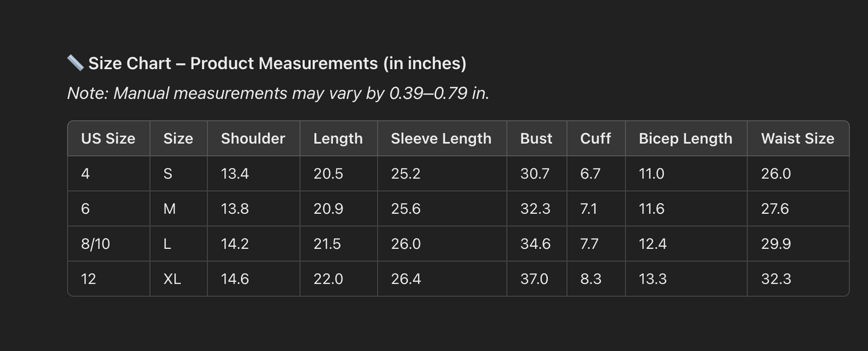Click the Waist Size column header
Screen dimensions: 868x351
[x=797, y=138]
